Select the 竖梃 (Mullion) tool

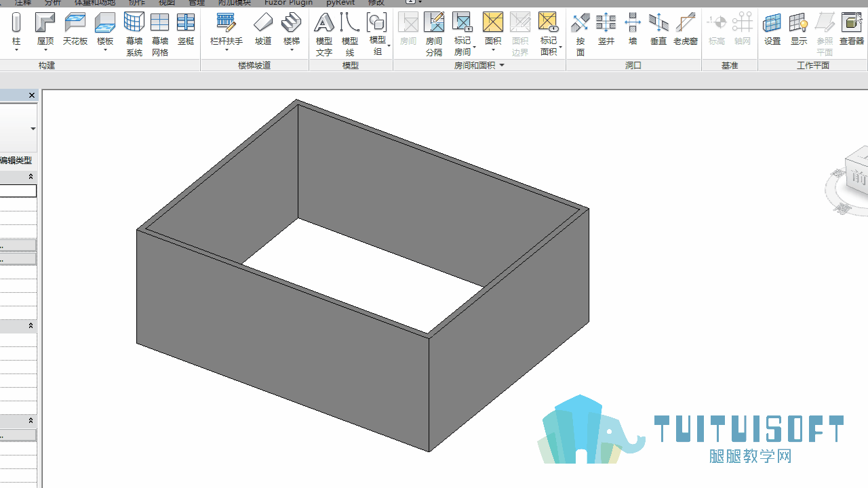click(186, 30)
